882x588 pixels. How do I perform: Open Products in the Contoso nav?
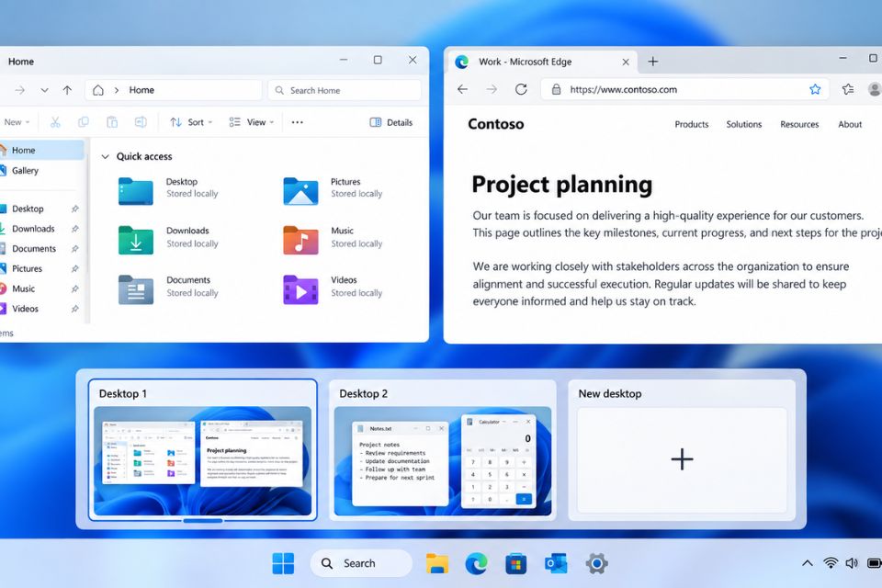tap(691, 124)
